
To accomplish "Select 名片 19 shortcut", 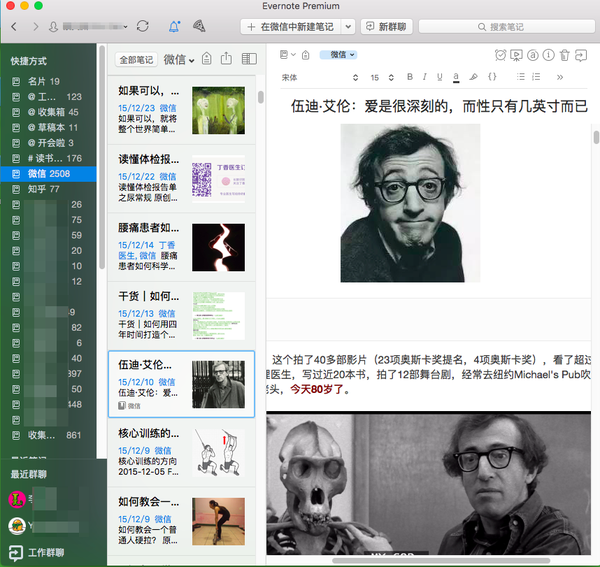I will tap(49, 81).
